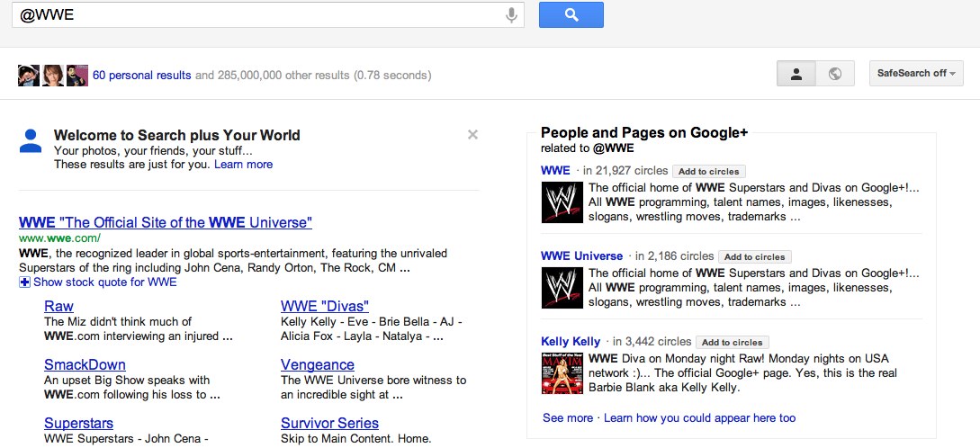980x448 pixels.
Task: Expand Show stock quote for WWE
Action: 98,282
